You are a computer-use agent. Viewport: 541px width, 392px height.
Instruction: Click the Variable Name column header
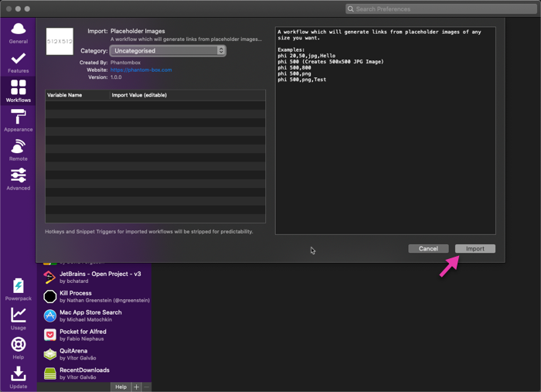(77, 95)
